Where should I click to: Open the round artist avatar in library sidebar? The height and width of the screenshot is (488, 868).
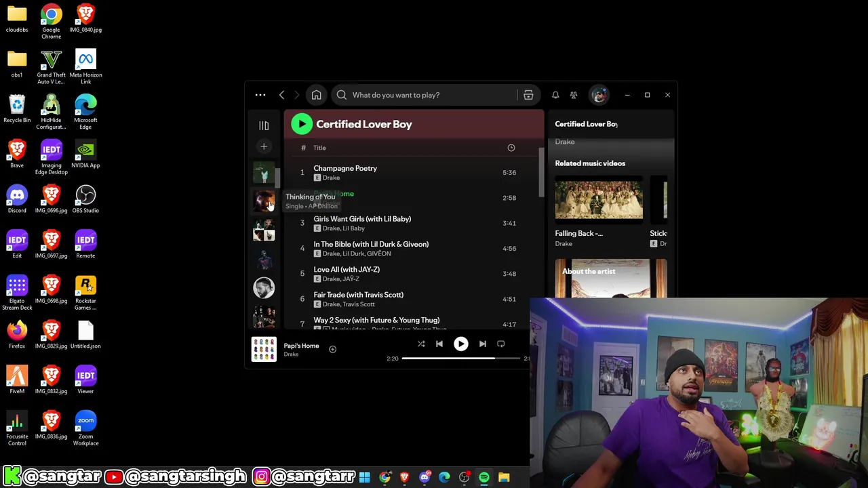click(264, 287)
